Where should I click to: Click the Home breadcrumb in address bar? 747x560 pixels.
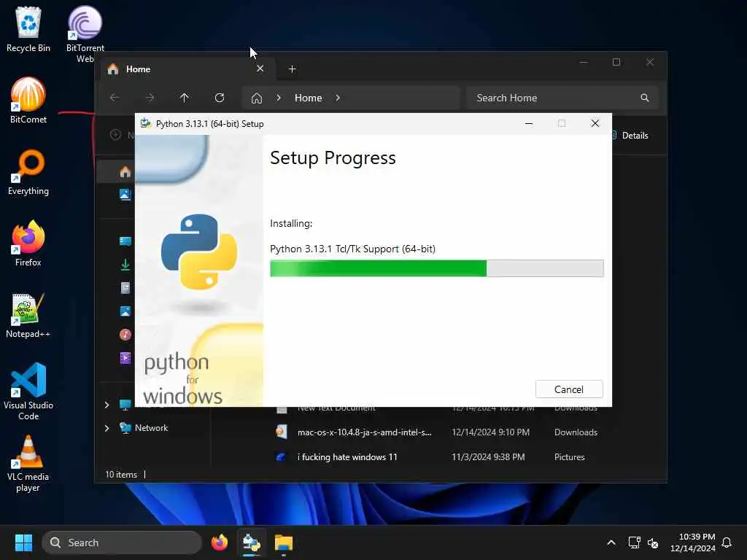(x=309, y=98)
